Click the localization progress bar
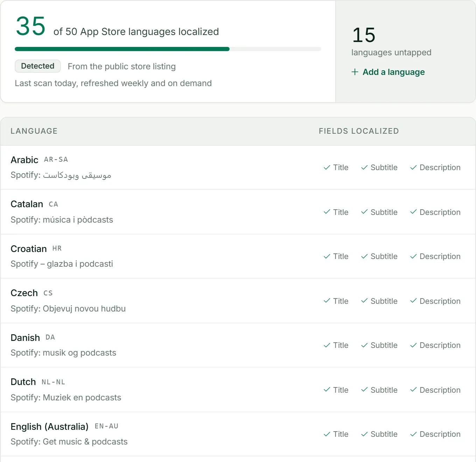This screenshot has height=462, width=476. [x=168, y=49]
